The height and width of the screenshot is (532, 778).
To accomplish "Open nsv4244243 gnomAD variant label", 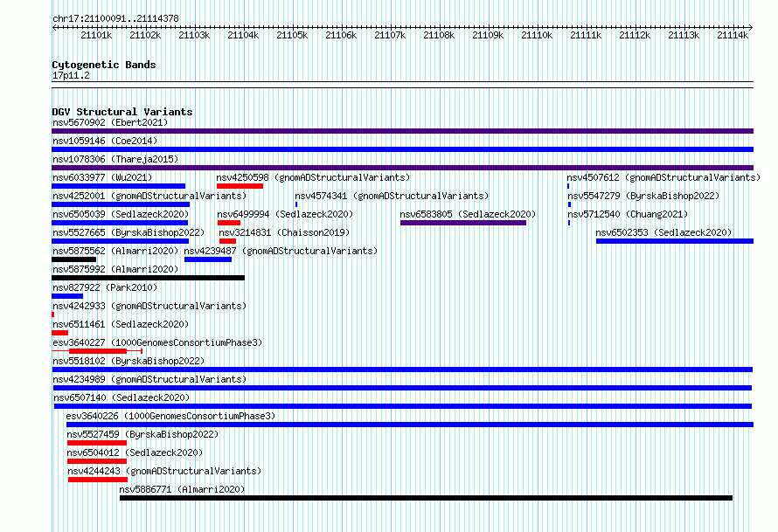I will [164, 471].
